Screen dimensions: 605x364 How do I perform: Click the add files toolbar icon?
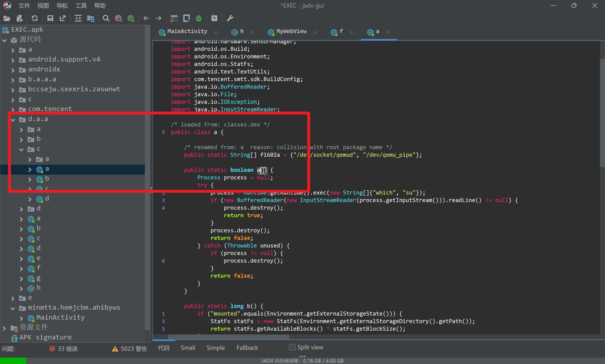(20, 18)
